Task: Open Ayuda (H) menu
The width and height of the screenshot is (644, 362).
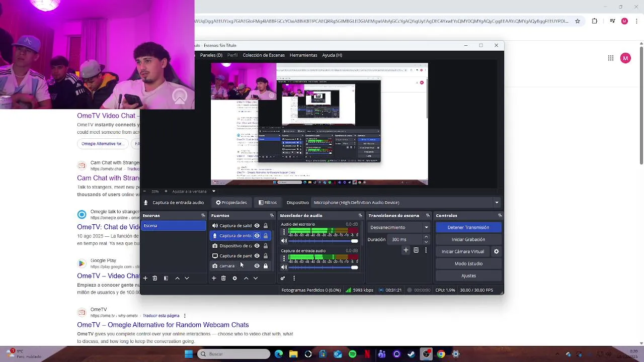Action: (x=332, y=55)
